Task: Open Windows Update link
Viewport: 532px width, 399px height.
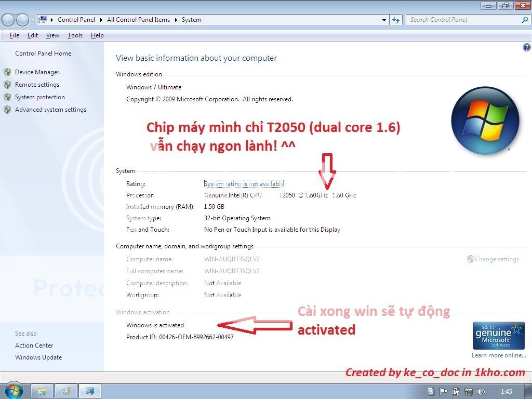Action: [38, 357]
